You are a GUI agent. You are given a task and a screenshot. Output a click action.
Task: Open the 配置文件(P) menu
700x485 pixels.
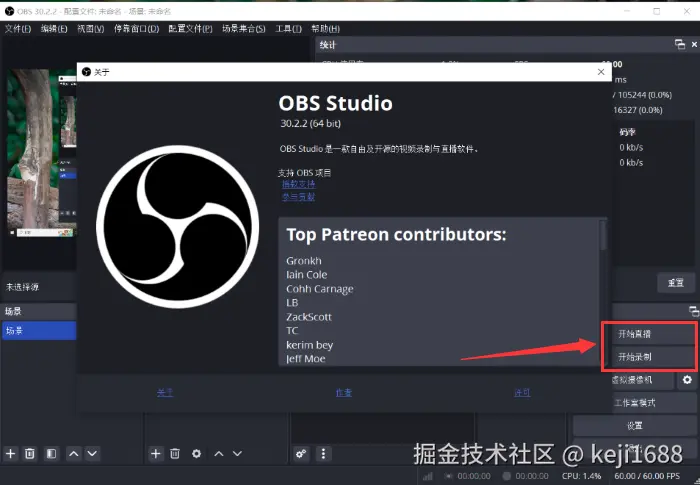click(x=190, y=29)
